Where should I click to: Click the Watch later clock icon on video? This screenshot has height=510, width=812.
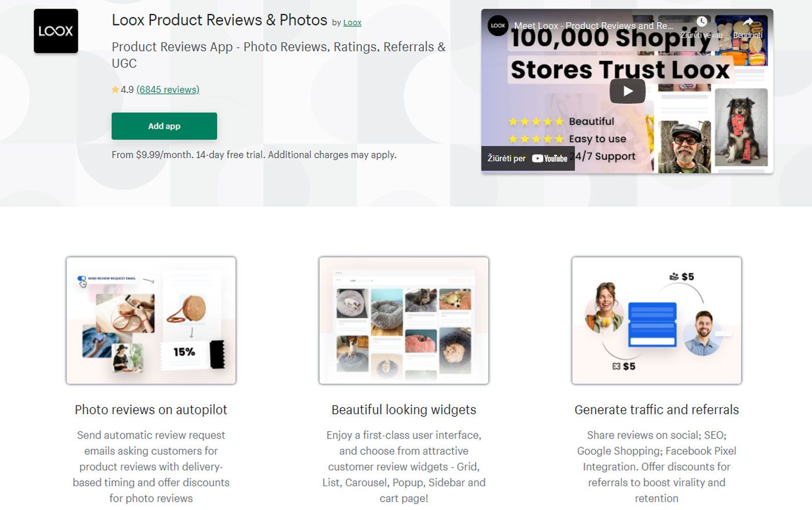tap(702, 22)
